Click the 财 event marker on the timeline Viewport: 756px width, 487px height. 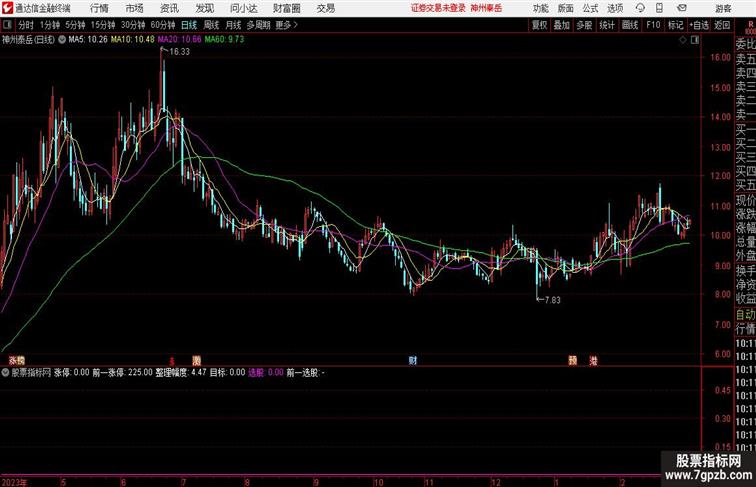[x=413, y=360]
